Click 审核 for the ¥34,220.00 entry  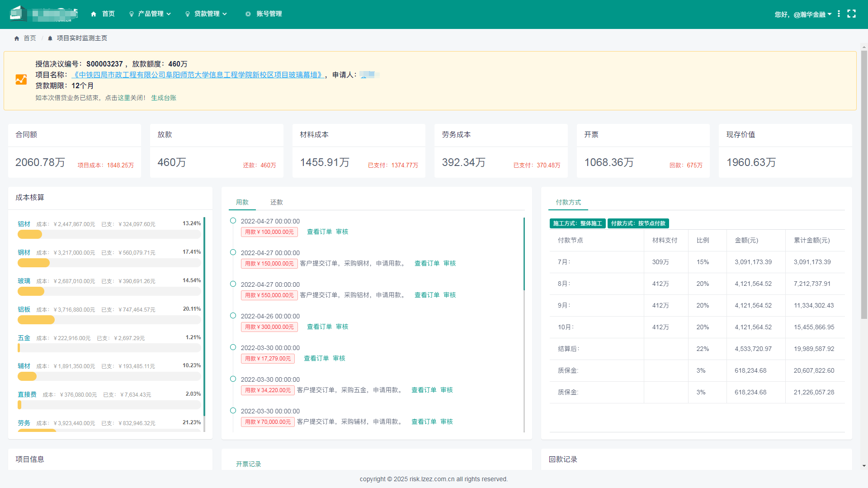[x=446, y=390]
